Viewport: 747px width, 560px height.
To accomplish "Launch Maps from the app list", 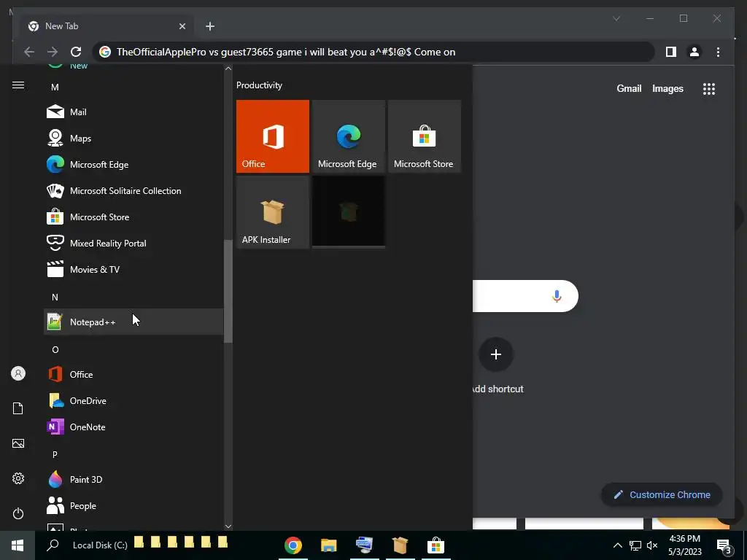I will [x=133, y=138].
